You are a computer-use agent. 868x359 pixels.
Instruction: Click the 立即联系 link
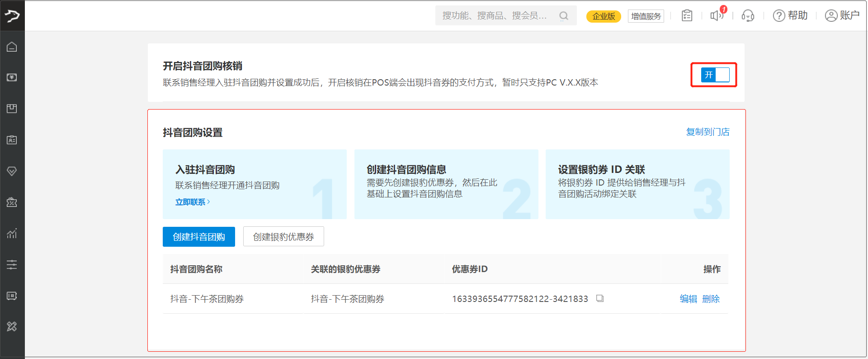point(193,202)
